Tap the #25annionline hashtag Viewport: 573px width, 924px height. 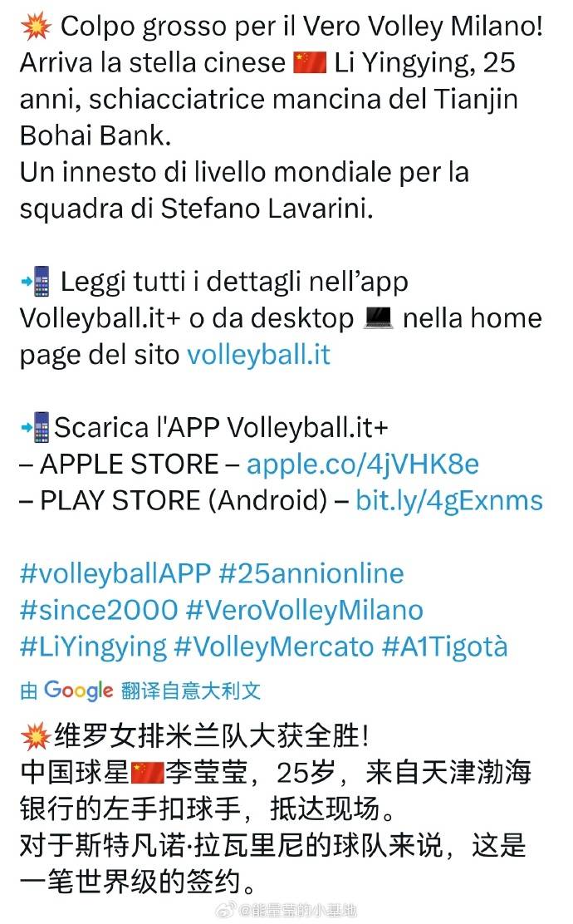pos(311,574)
